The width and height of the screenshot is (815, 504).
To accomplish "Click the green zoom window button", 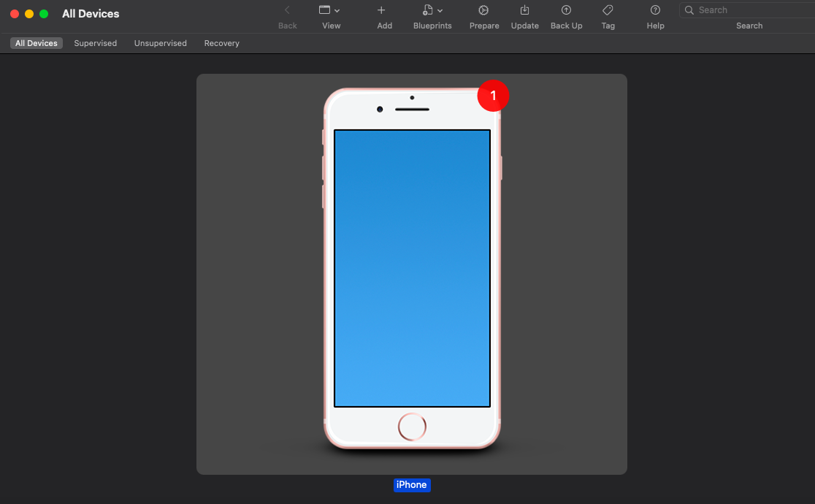I will pyautogui.click(x=44, y=14).
